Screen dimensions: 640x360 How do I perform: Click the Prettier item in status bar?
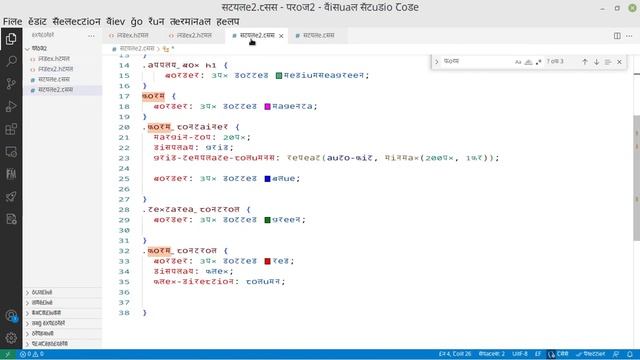[x=591, y=354]
